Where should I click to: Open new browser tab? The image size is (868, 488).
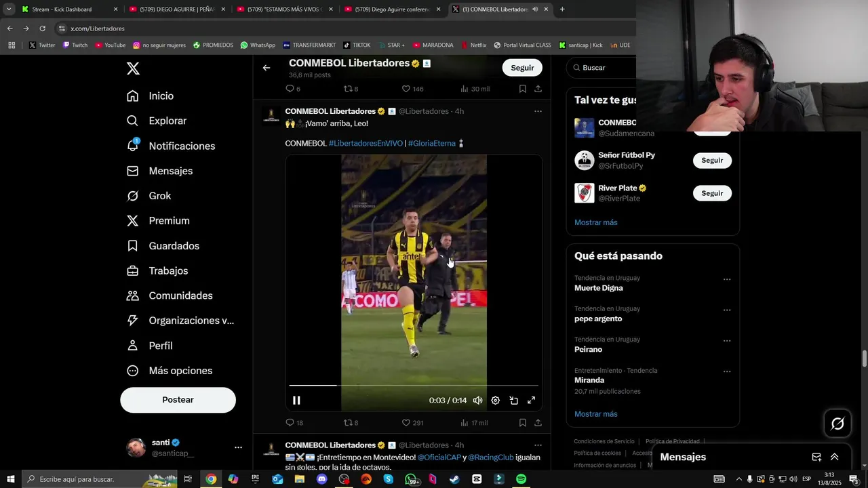(x=562, y=9)
